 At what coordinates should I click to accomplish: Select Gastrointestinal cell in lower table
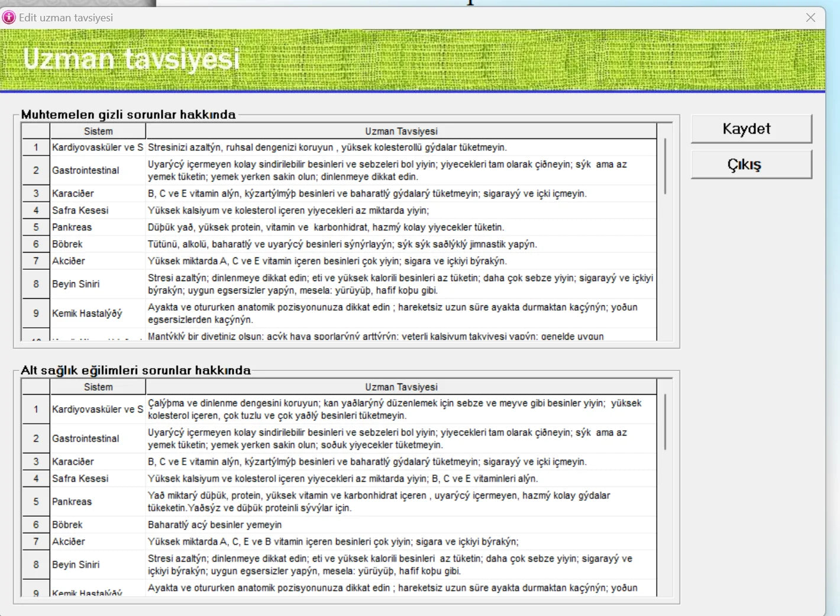98,438
